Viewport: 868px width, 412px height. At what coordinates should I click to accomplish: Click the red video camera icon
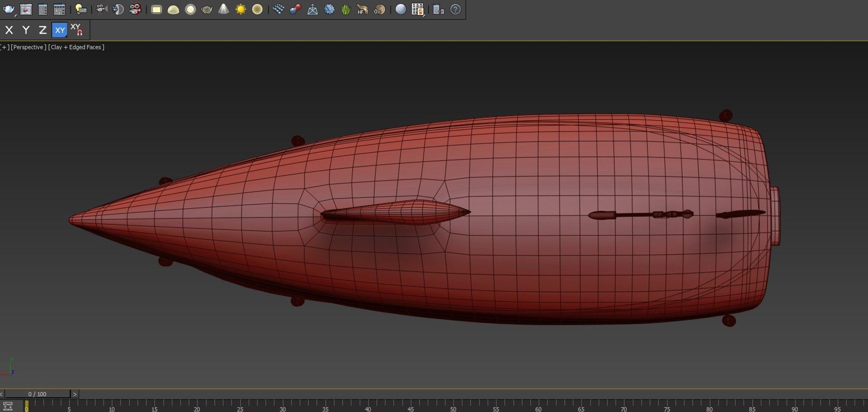pyautogui.click(x=135, y=9)
